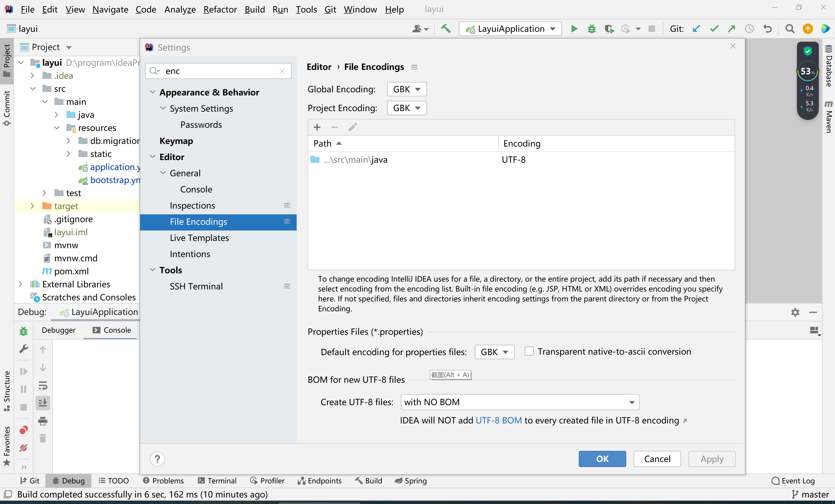The width and height of the screenshot is (835, 504).
Task: Click the Git update project arrow icon
Action: tap(696, 29)
